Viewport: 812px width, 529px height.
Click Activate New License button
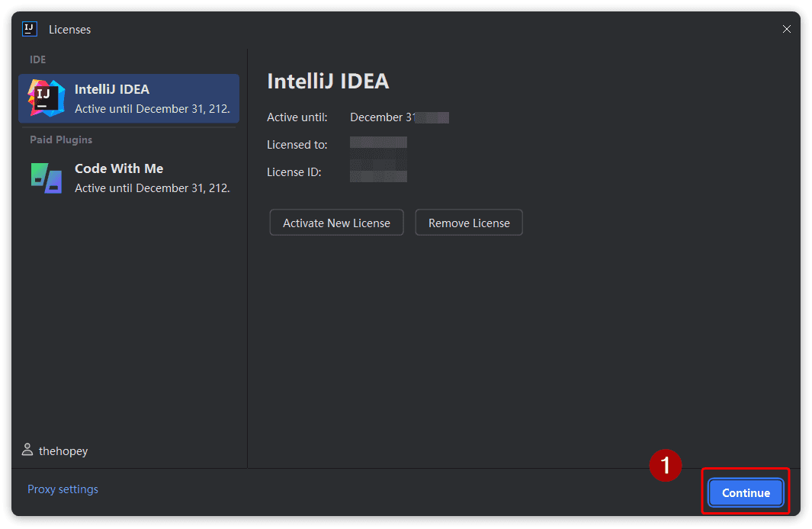[336, 223]
